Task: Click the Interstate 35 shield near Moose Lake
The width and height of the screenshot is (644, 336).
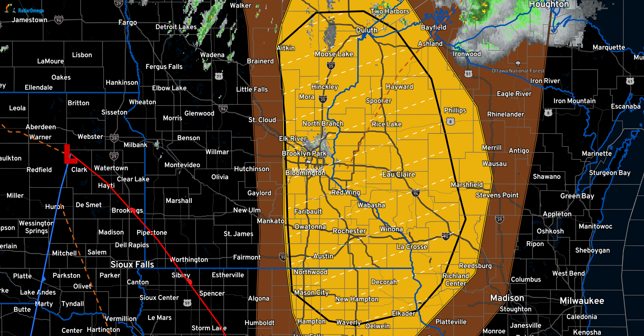Action: click(x=331, y=65)
